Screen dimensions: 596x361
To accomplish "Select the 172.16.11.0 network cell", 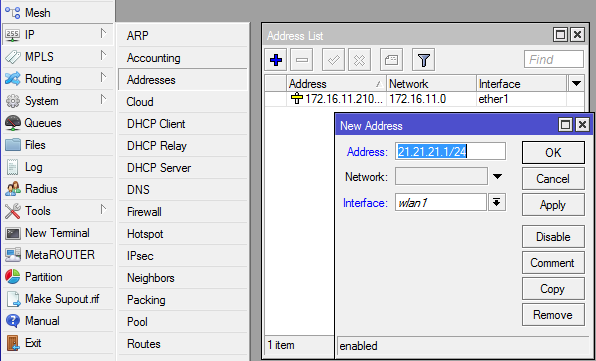I will [x=431, y=99].
